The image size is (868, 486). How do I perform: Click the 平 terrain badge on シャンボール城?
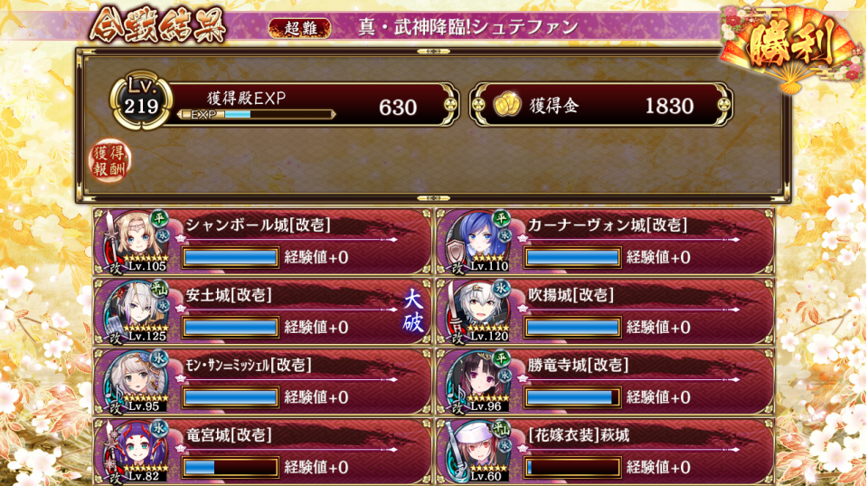click(159, 218)
